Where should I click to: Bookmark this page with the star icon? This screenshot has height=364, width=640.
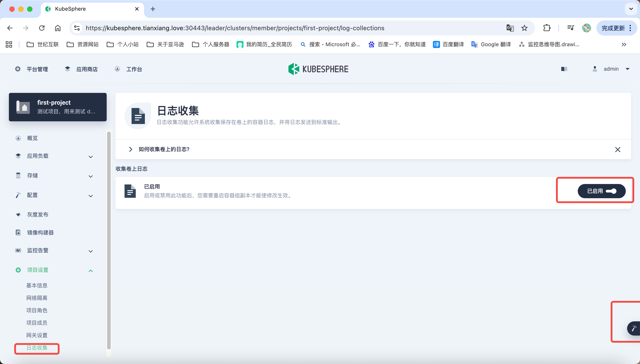pos(524,28)
